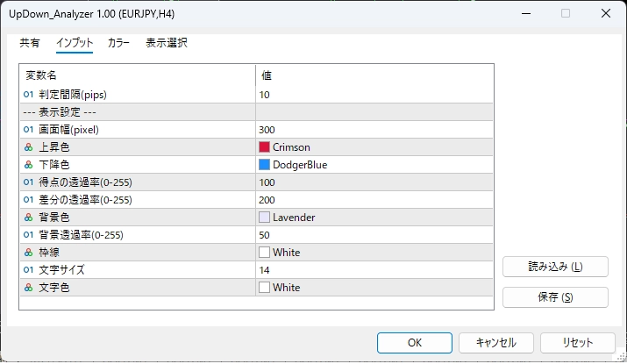Image resolution: width=627 pixels, height=364 pixels.
Task: Click the Lavender background color swatch
Action: [x=265, y=218]
